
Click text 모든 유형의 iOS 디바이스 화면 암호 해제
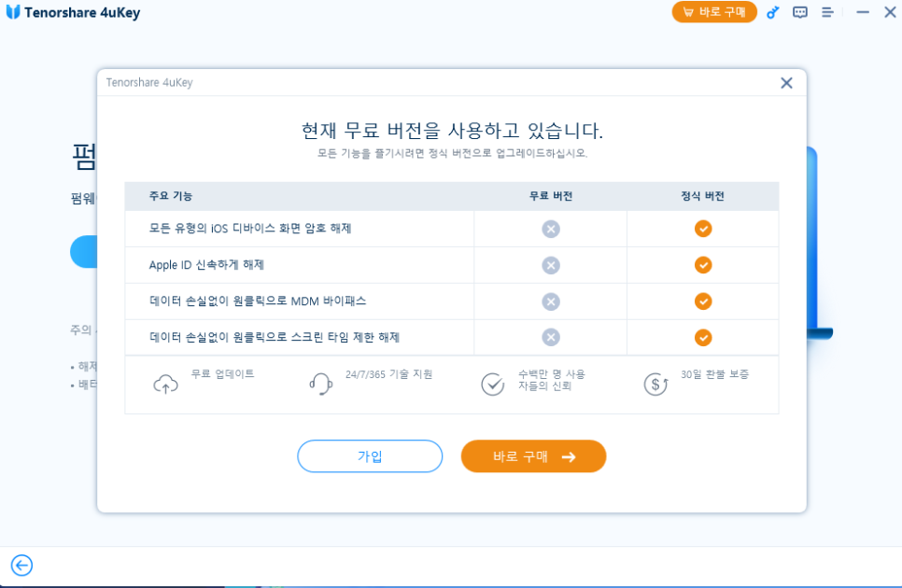[250, 229]
